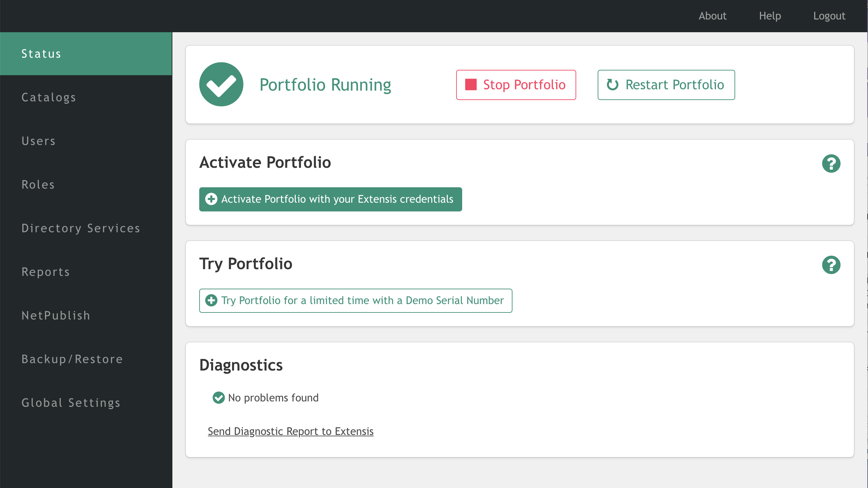
Task: Open the Help link in top bar
Action: (x=770, y=16)
